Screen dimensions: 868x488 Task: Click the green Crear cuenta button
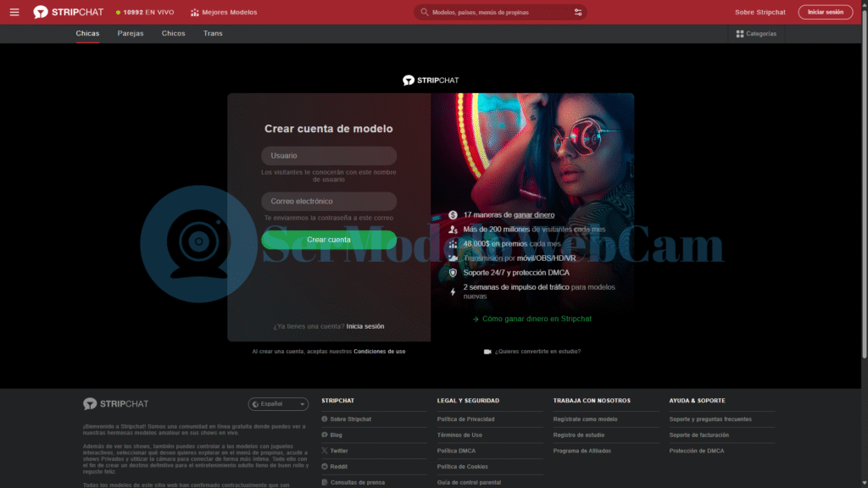(x=329, y=240)
